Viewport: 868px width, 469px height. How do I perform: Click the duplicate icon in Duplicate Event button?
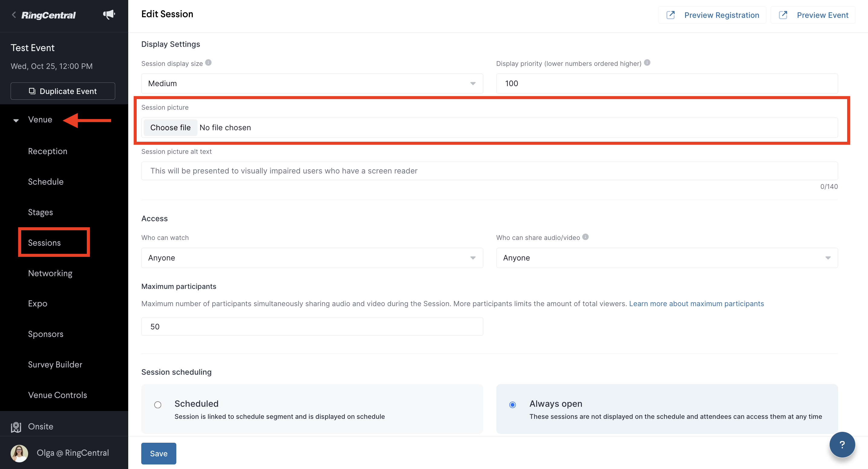tap(32, 91)
